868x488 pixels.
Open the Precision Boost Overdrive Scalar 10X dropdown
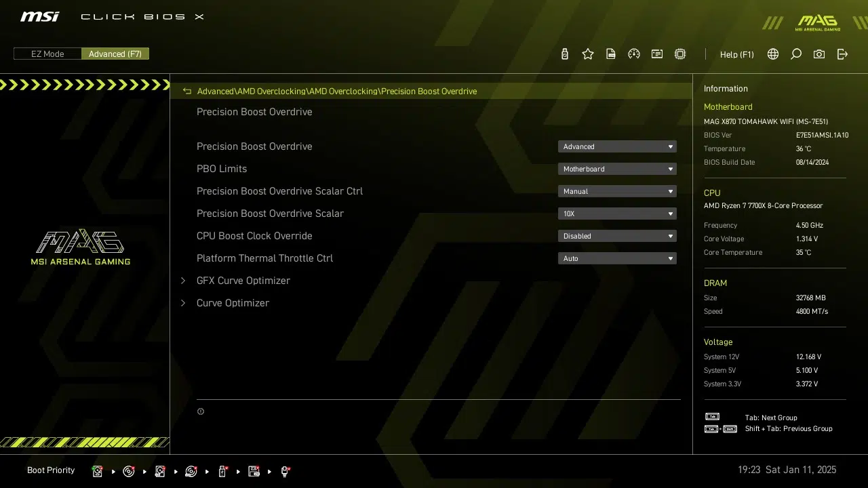click(x=617, y=213)
